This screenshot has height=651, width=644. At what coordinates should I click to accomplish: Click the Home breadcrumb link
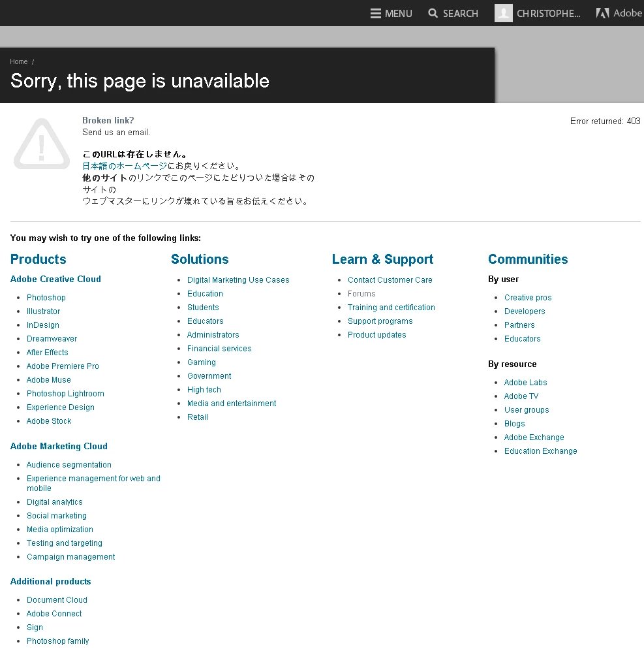click(x=19, y=61)
